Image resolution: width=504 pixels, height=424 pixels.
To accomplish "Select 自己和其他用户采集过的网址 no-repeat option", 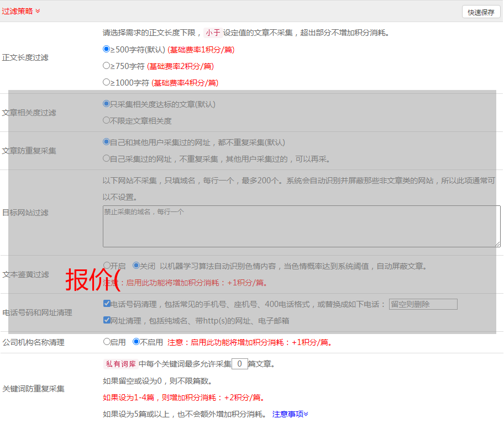I will click(107, 142).
